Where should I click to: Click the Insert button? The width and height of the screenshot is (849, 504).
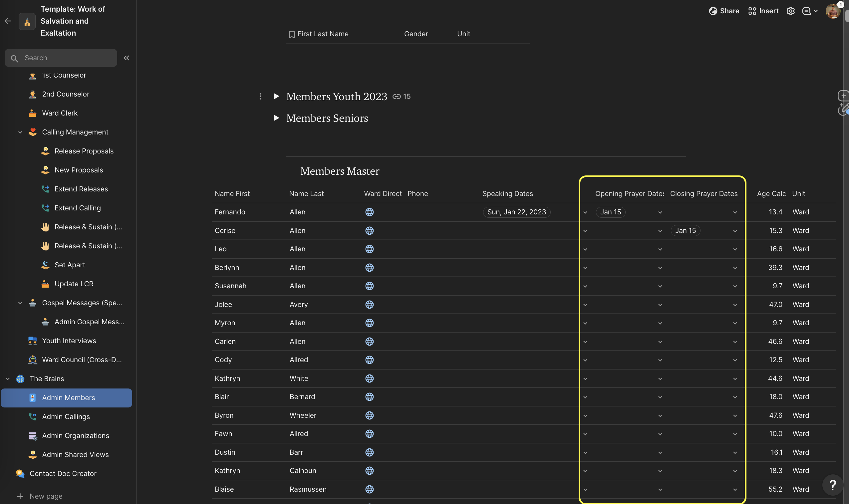(763, 11)
